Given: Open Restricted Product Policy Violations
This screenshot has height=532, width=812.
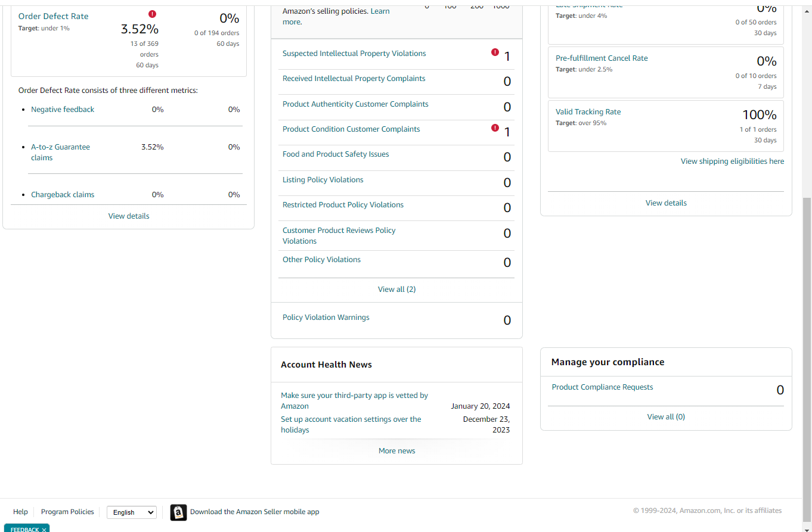Looking at the screenshot, I should [x=343, y=205].
